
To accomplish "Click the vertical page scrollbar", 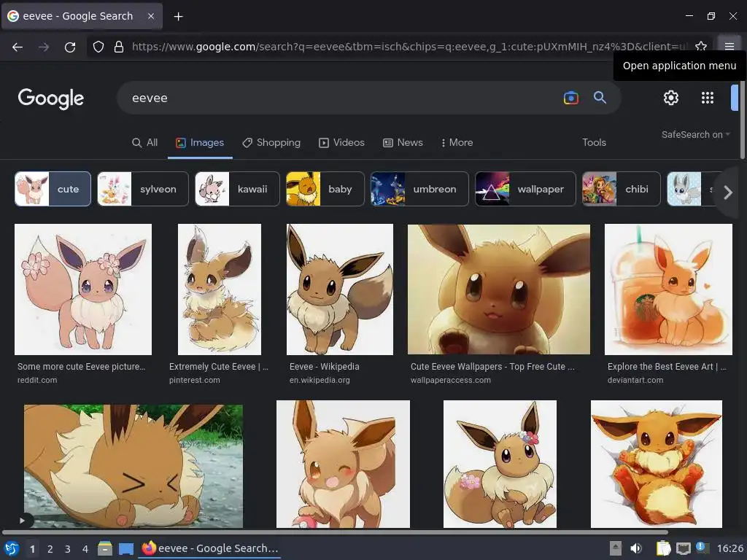I will 742,121.
